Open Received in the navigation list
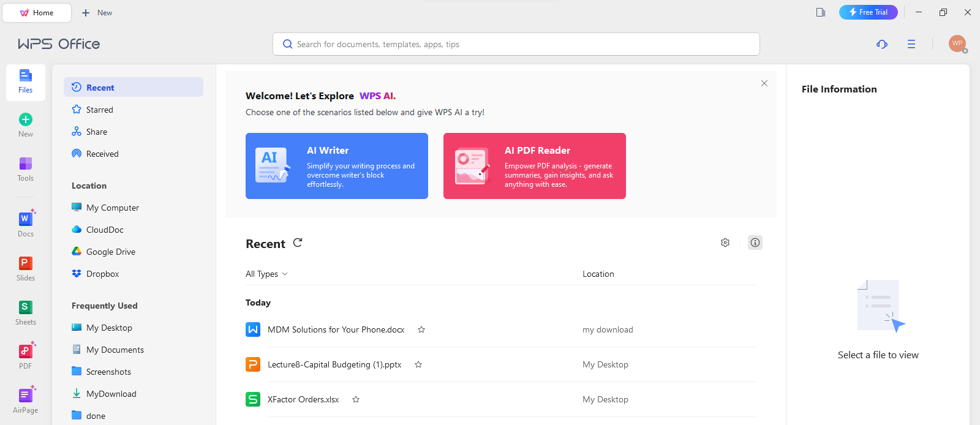 (x=134, y=154)
